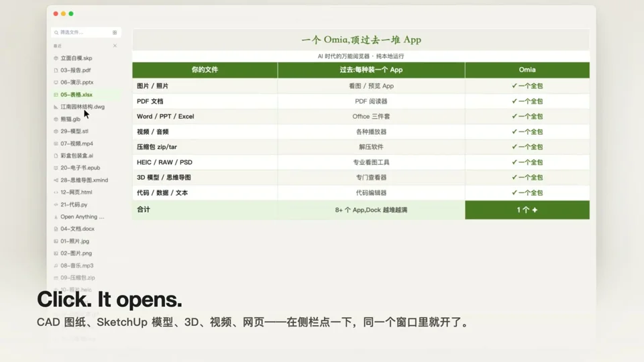
Task: Click the music note icon beside 08-音乐.mp3
Action: [56, 265]
